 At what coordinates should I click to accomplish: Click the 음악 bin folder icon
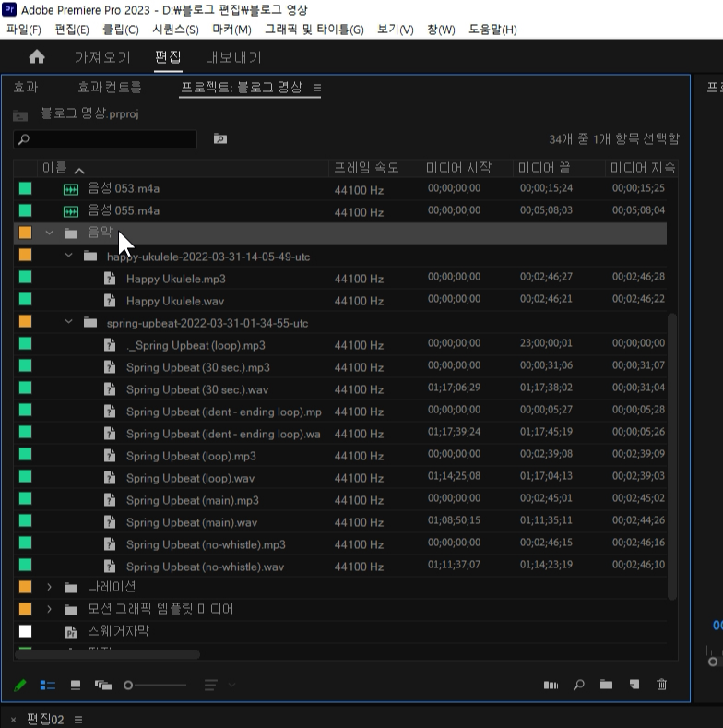[x=70, y=233]
